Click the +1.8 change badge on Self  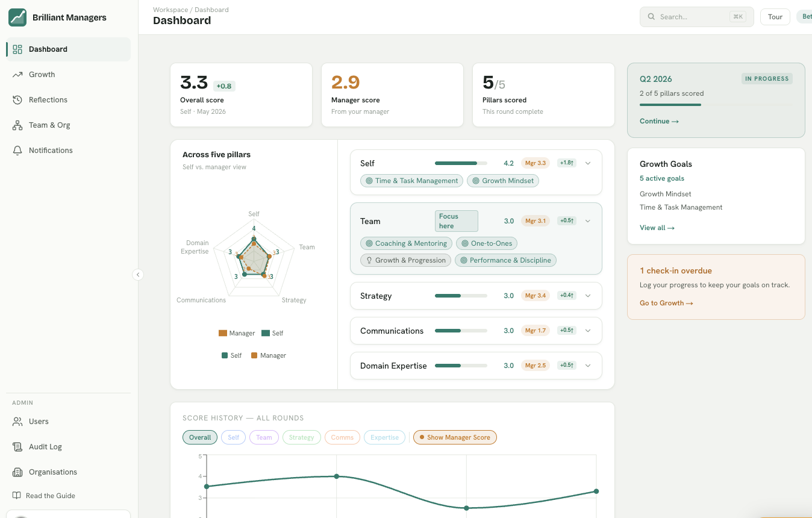(x=567, y=163)
